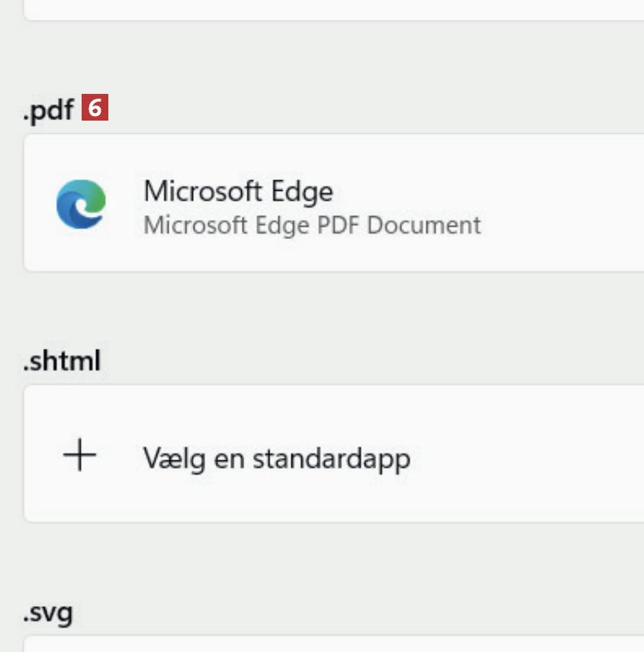The image size is (644, 652).
Task: Click the "Microsoft Edge PDF Document" description
Action: point(312,225)
